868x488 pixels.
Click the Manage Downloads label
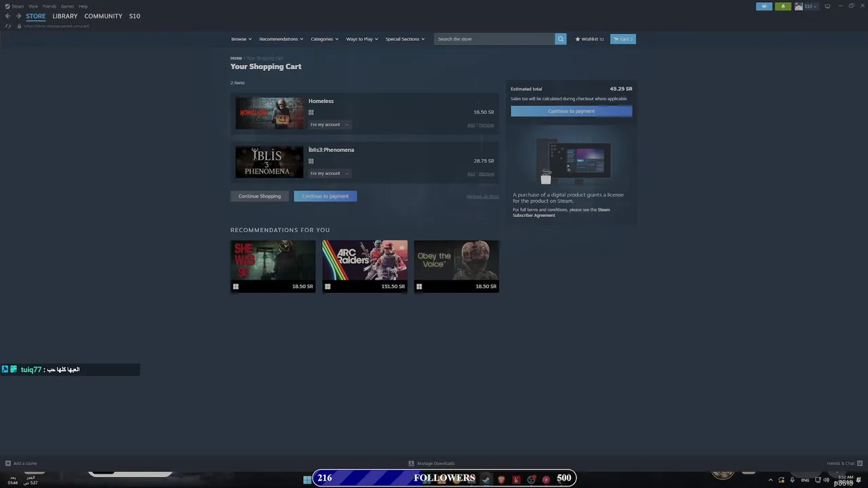(436, 464)
